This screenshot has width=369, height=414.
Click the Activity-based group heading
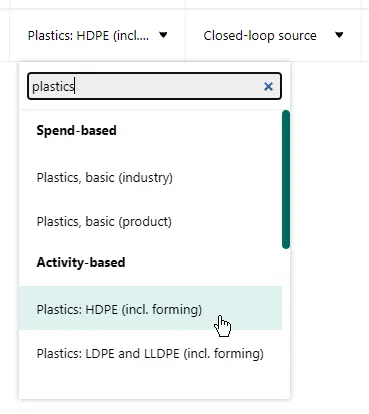(81, 262)
